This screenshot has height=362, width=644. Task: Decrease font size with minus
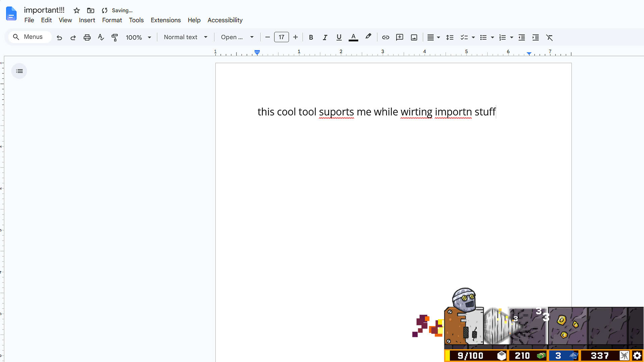click(267, 37)
